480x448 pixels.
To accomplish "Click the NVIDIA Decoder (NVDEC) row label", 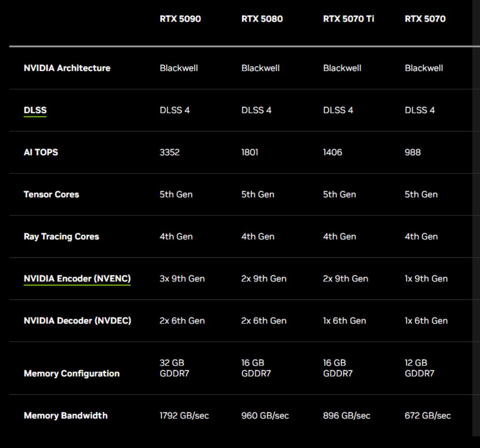I will coord(77,321).
